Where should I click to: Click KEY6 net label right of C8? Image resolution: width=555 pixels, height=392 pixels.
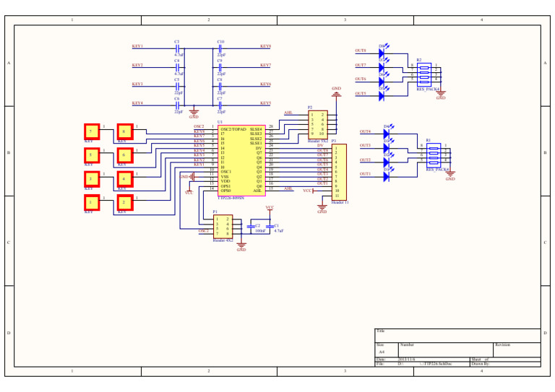point(265,84)
